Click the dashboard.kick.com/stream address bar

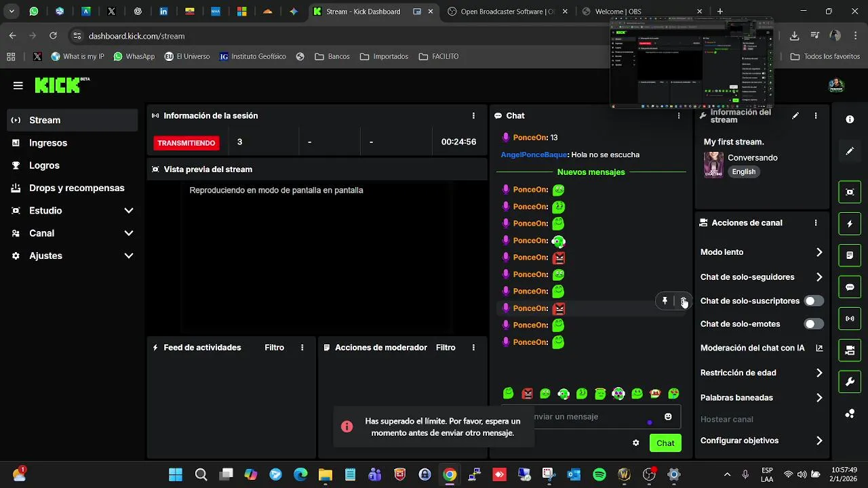pyautogui.click(x=136, y=36)
